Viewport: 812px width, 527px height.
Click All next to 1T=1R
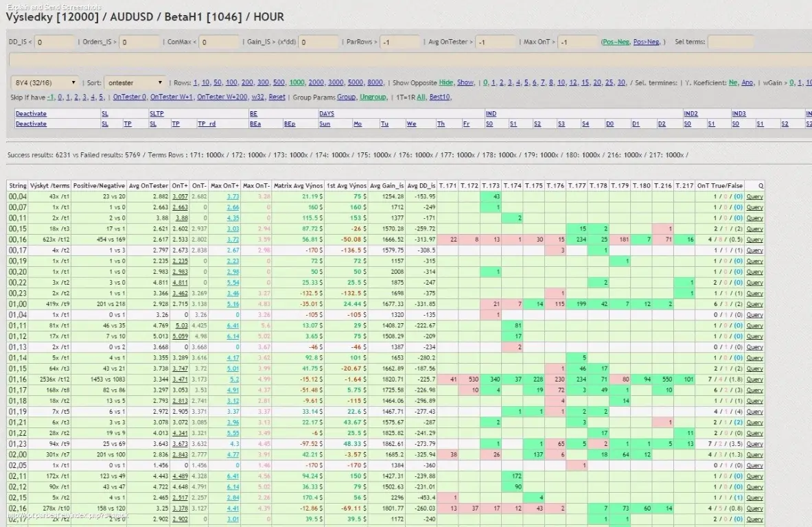pos(421,97)
